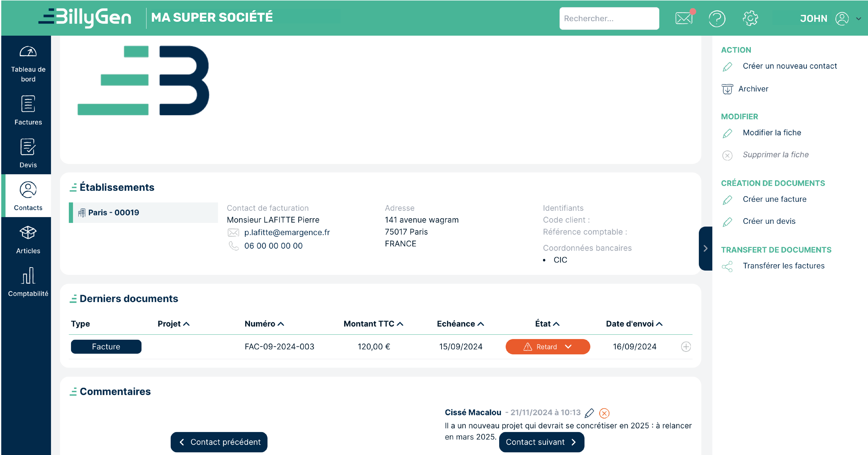Click Archiver action
This screenshot has height=455, width=868.
tap(753, 89)
